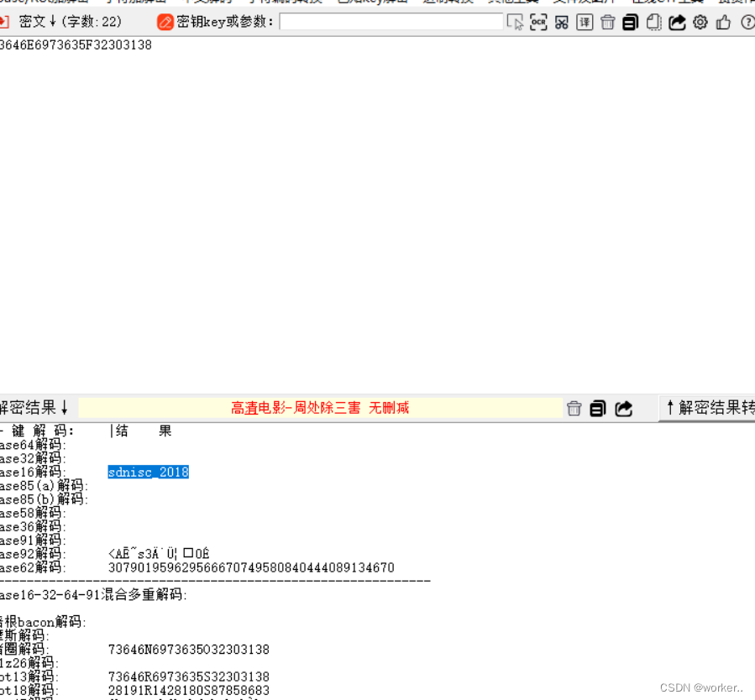755x700 pixels.
Task: Delete results using the trash icon near the banner
Action: (x=574, y=408)
